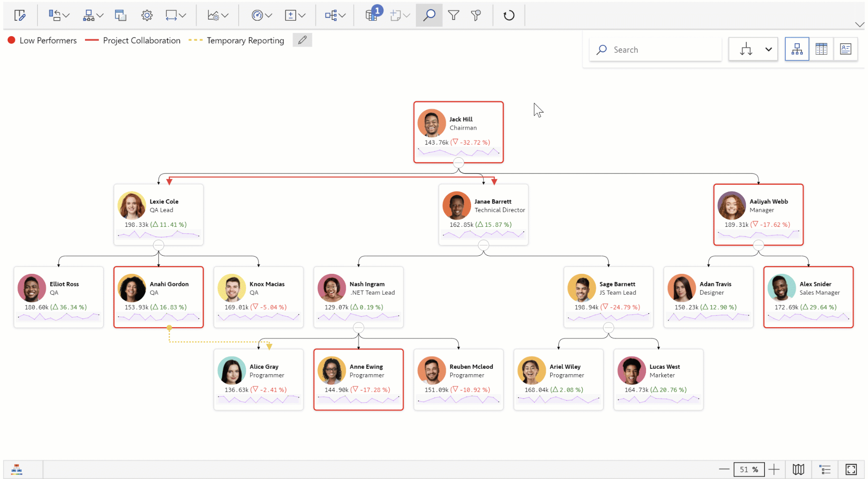Open the layout direction dropdown
868x479 pixels.
[768, 49]
